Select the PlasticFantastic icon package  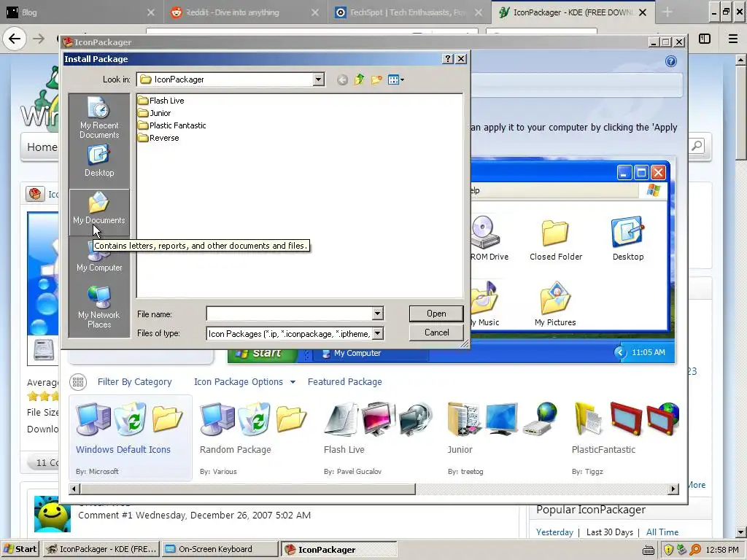click(x=625, y=438)
